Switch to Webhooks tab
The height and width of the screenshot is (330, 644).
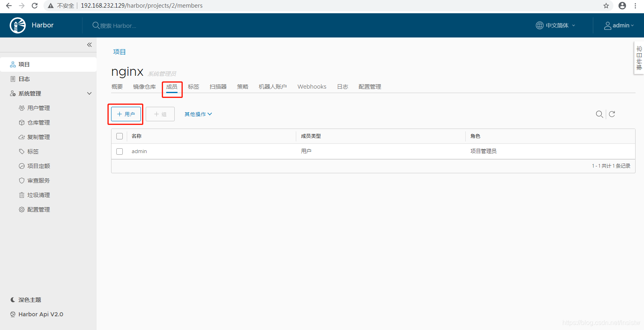click(x=312, y=87)
